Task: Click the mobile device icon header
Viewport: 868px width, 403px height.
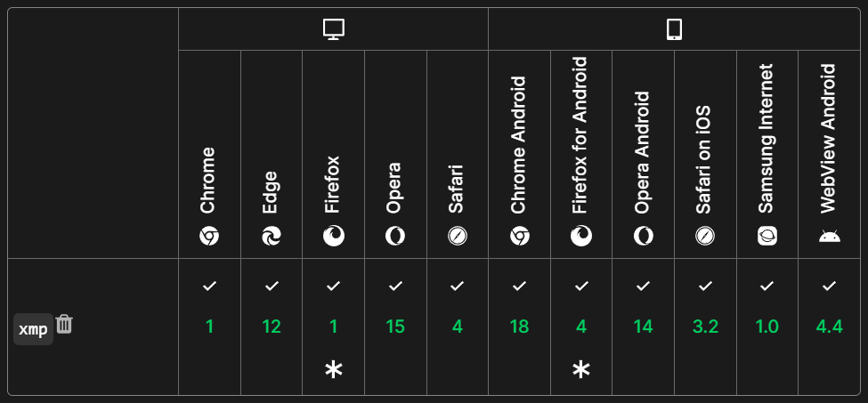Action: [674, 29]
